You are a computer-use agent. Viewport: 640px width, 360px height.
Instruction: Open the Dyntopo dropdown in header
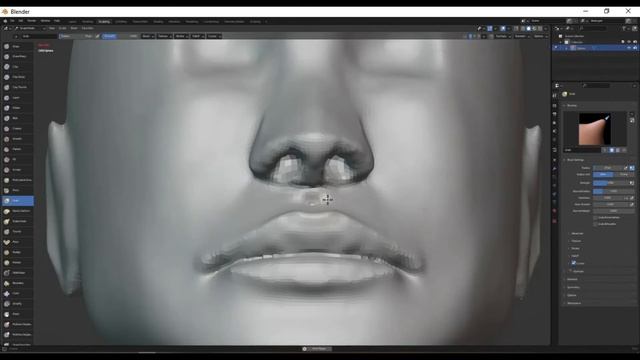(502, 36)
